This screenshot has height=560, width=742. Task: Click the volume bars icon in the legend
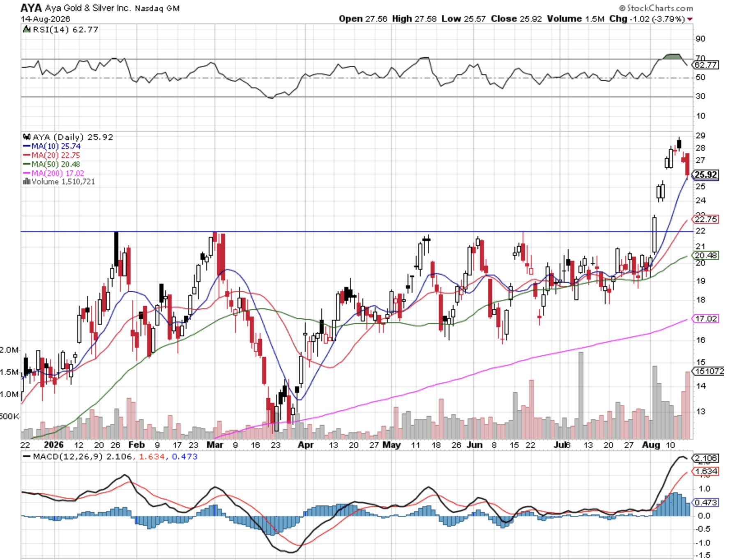[27, 181]
